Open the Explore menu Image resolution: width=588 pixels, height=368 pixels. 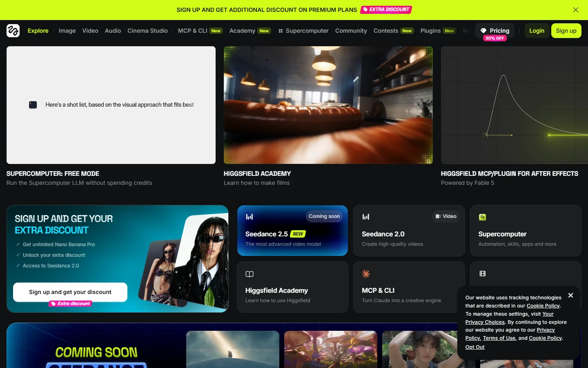pos(38,31)
